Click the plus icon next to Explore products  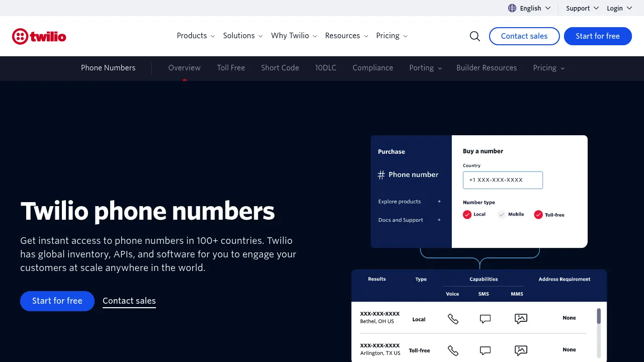(439, 202)
